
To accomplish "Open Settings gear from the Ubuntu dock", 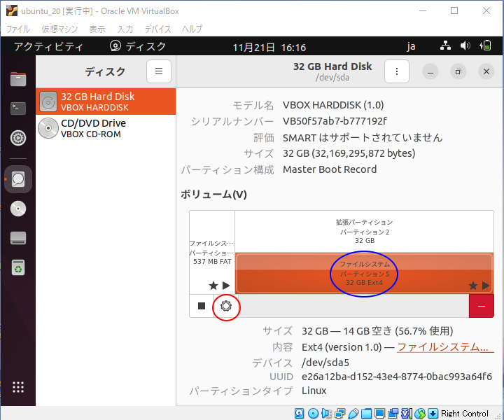I will (18, 138).
